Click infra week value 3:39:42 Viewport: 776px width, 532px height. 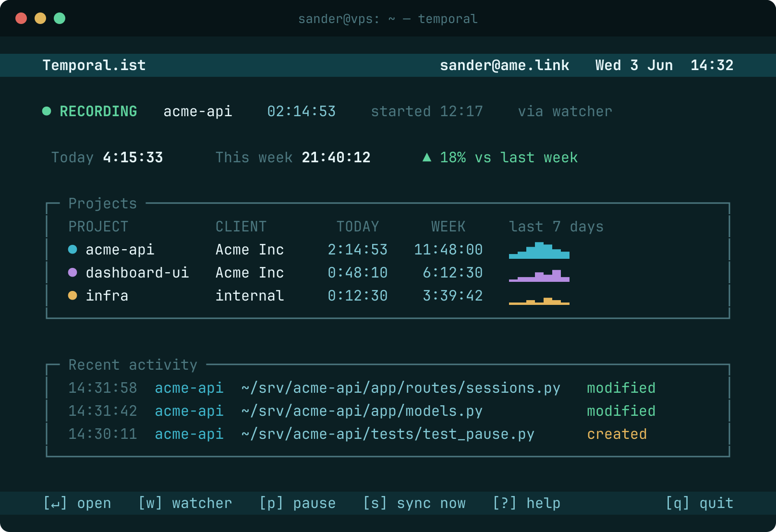(453, 296)
